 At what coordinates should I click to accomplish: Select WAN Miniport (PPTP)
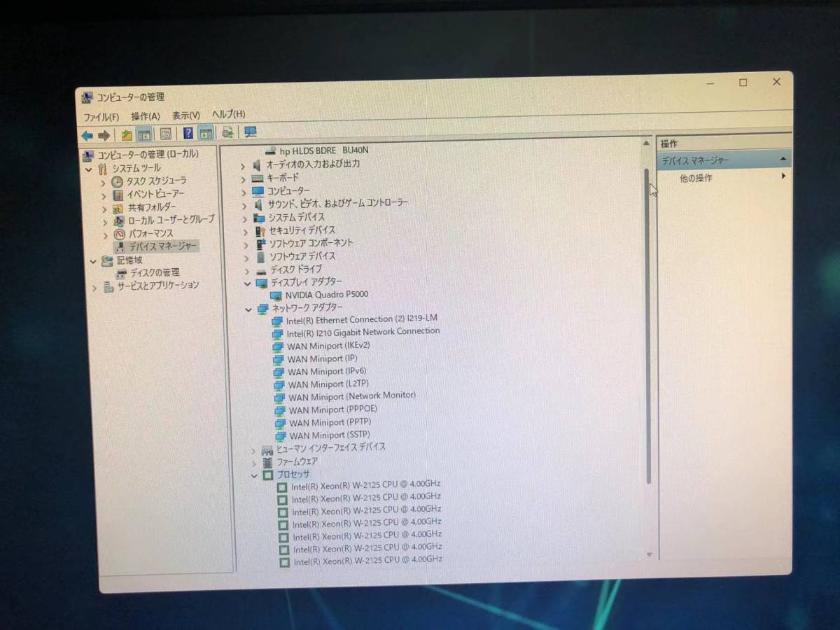pyautogui.click(x=330, y=423)
